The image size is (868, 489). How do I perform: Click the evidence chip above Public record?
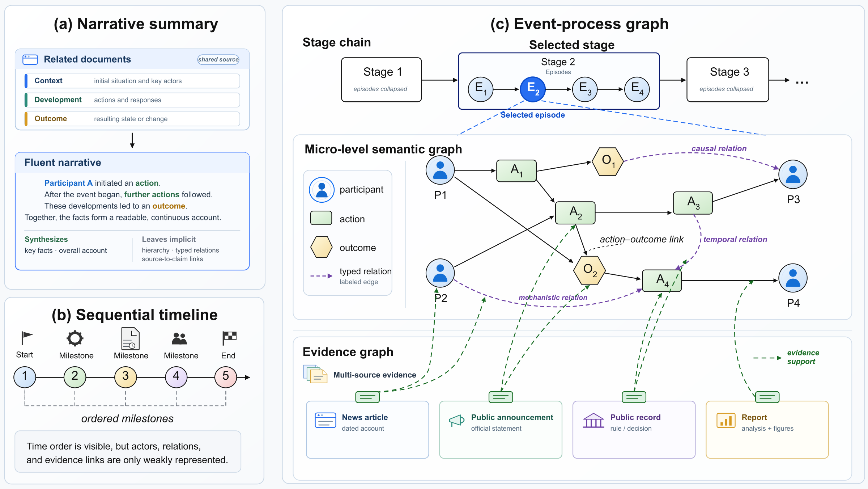(634, 397)
